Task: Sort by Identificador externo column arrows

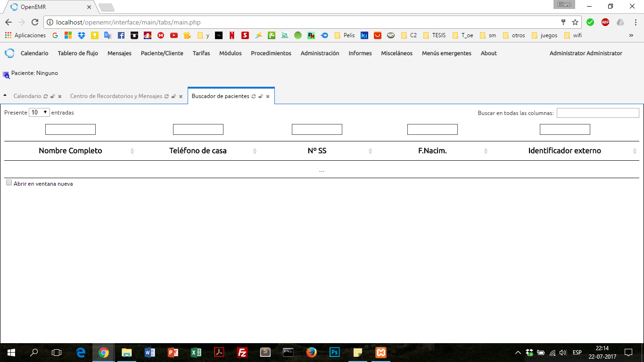Action: 635,151
